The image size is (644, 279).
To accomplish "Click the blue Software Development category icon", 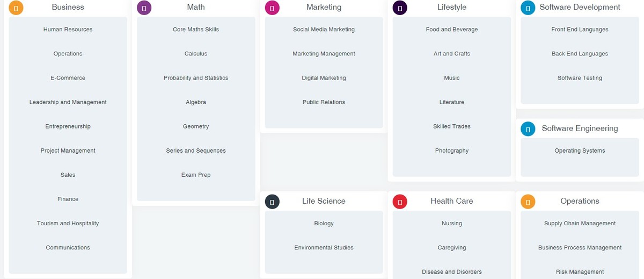I will pos(528,8).
